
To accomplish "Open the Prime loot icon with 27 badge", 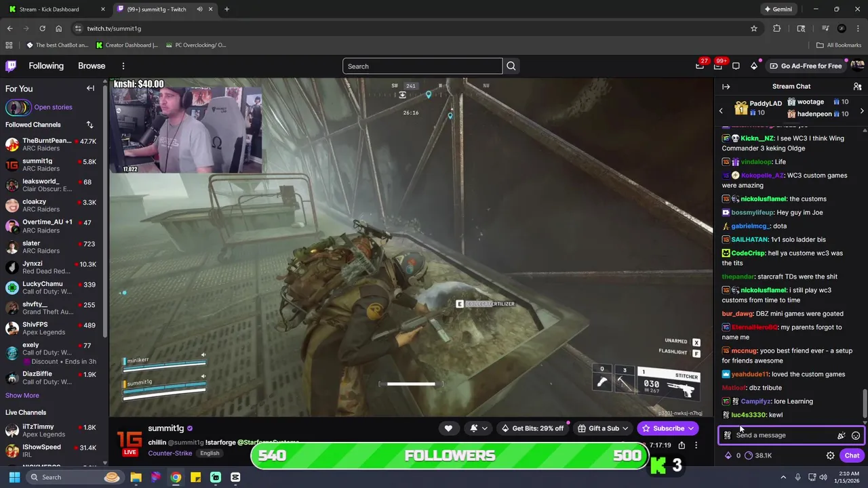I will tap(701, 66).
